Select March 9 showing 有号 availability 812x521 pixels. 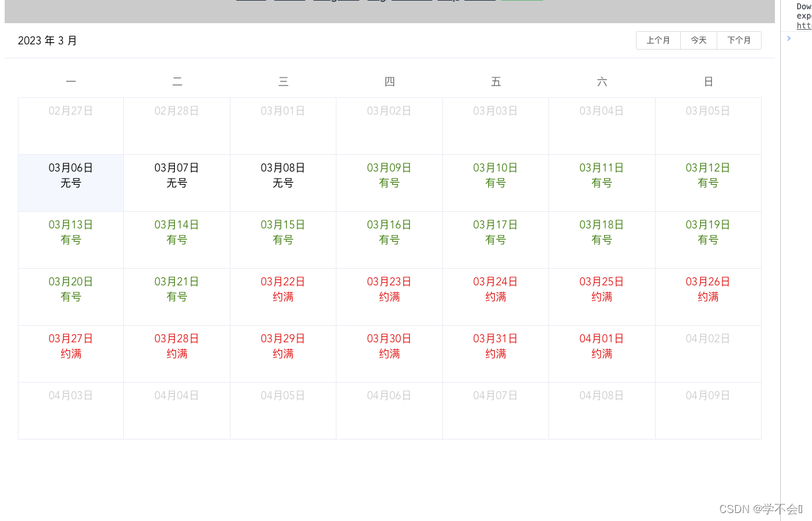(x=389, y=175)
